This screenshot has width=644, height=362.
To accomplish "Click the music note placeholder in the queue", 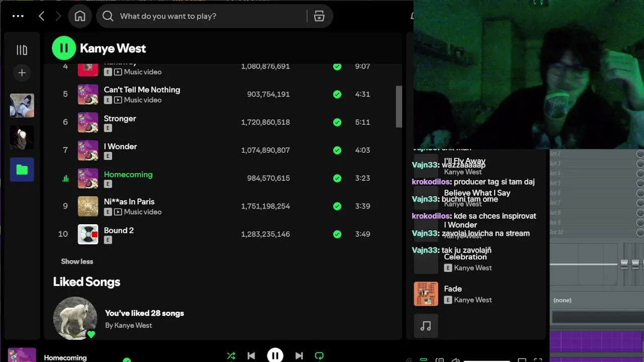I will coord(426,326).
